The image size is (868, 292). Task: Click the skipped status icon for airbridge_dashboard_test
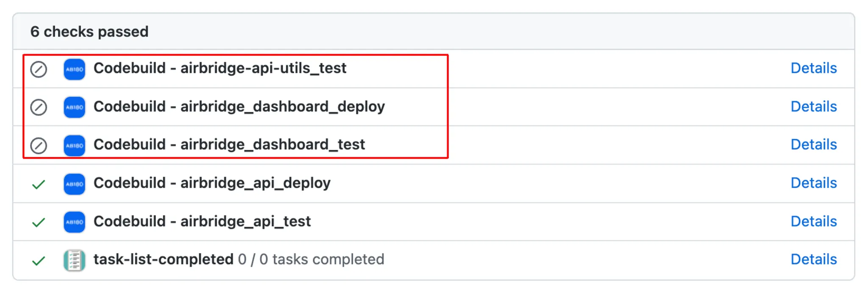pyautogui.click(x=39, y=145)
